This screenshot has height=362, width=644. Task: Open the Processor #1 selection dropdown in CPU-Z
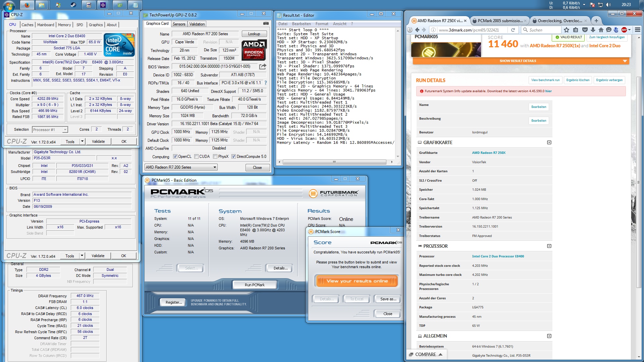pyautogui.click(x=50, y=130)
